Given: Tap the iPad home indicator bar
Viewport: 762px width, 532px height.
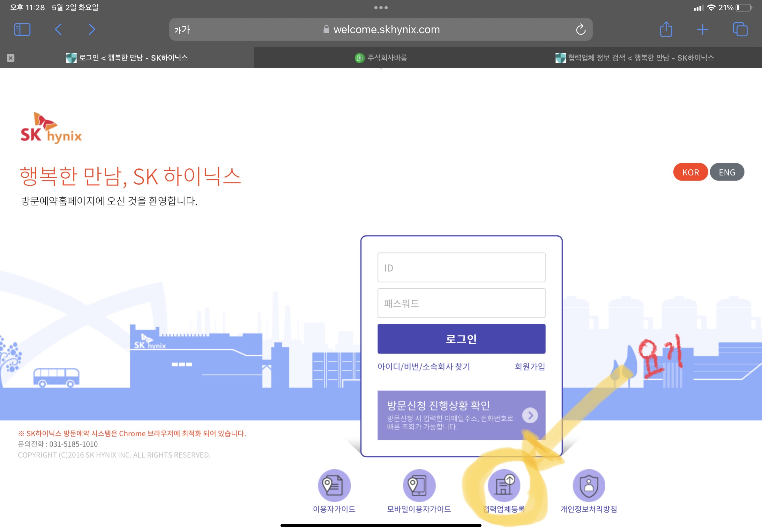Looking at the screenshot, I should tap(381, 525).
